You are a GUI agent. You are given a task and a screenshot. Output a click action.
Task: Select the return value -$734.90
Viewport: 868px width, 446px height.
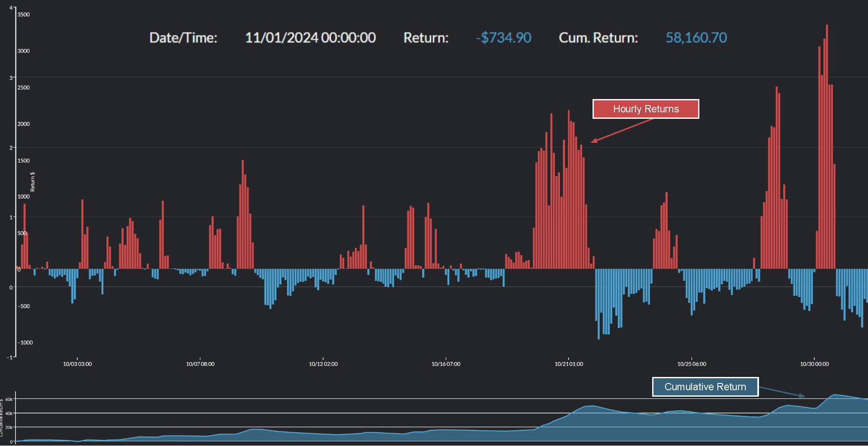pyautogui.click(x=504, y=38)
